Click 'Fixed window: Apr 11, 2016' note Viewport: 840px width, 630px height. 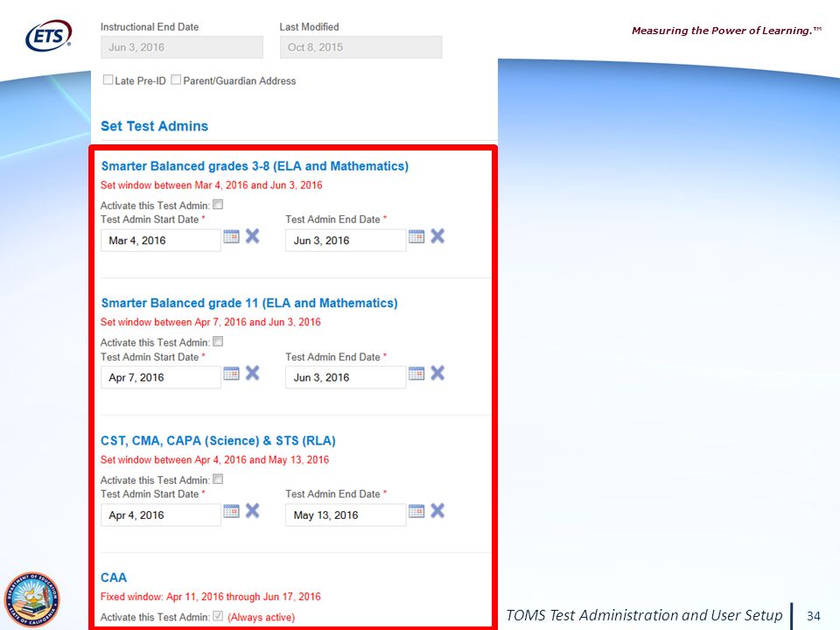211,597
